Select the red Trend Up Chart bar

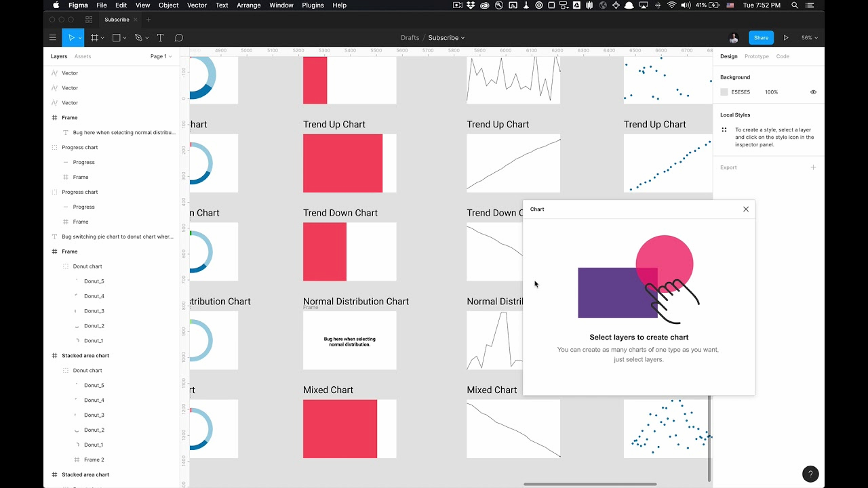[342, 163]
